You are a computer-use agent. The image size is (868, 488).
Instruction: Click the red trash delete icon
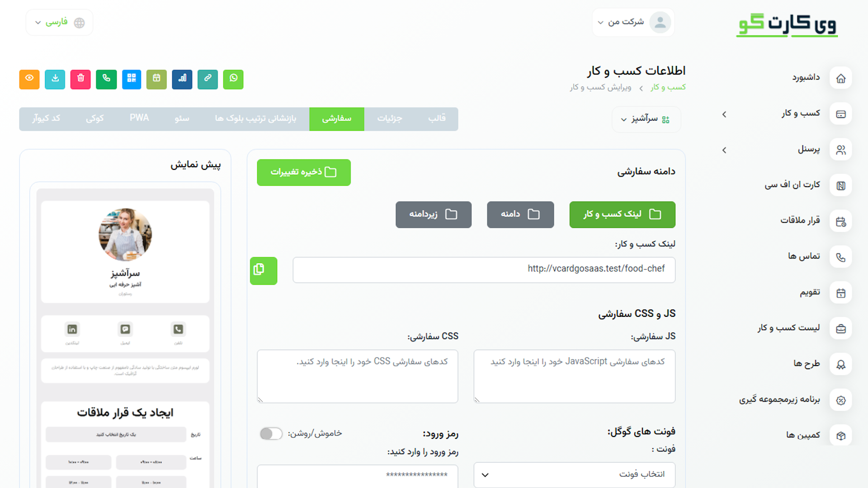(80, 79)
